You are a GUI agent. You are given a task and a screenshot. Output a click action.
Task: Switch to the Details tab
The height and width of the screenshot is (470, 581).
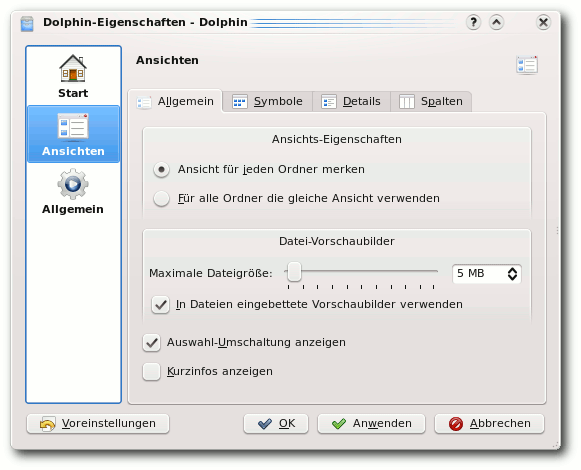point(351,101)
